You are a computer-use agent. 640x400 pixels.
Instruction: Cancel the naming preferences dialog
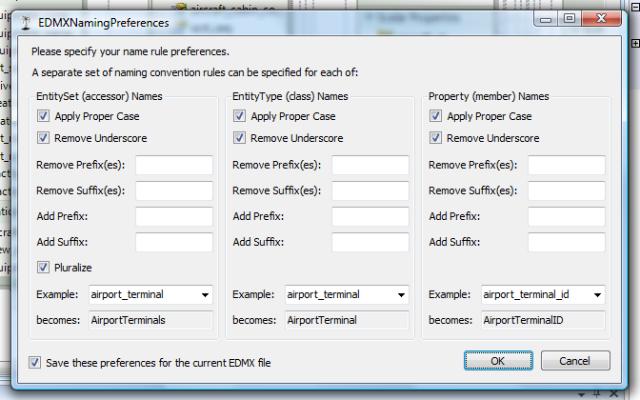[575, 361]
